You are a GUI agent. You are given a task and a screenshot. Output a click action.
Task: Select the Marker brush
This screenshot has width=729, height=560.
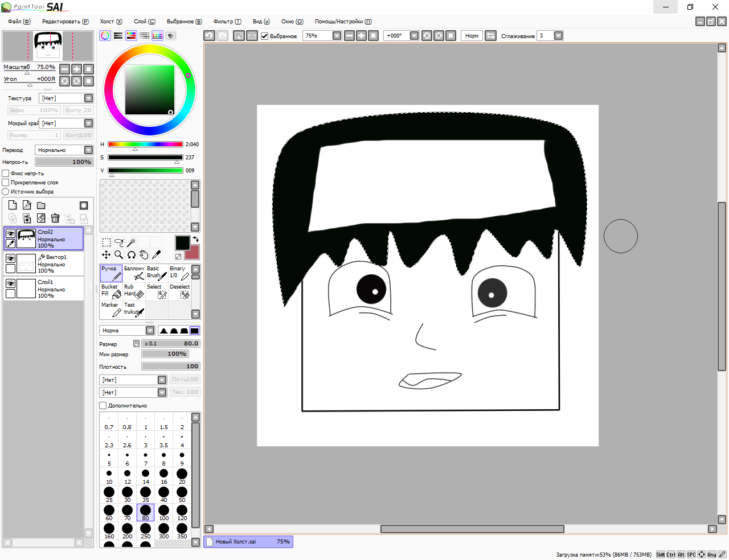(x=111, y=309)
